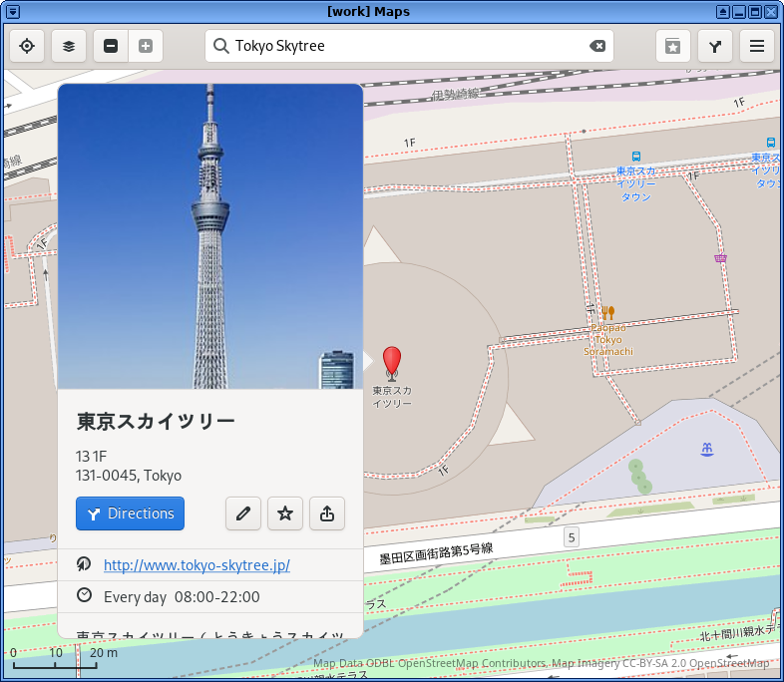Viewport: 784px width, 682px height.
Task: Click the search magnifier icon
Action: 221,46
